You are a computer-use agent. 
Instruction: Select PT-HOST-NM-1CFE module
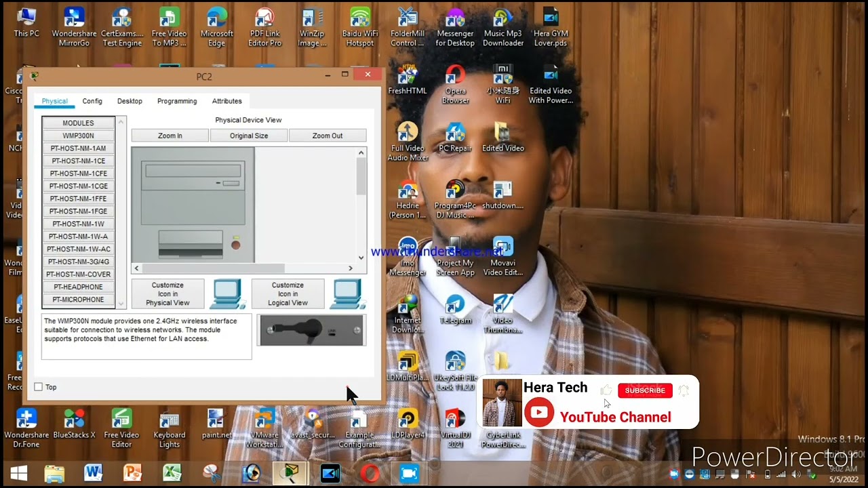click(79, 174)
